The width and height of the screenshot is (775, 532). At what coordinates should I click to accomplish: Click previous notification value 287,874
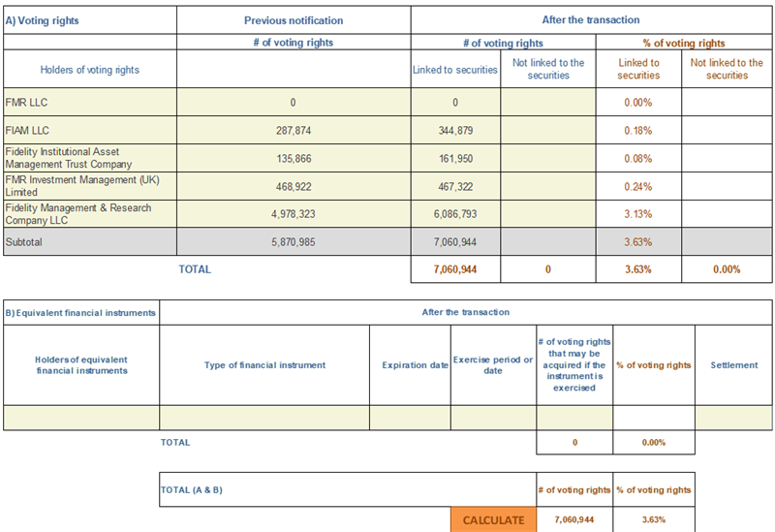[x=294, y=131]
